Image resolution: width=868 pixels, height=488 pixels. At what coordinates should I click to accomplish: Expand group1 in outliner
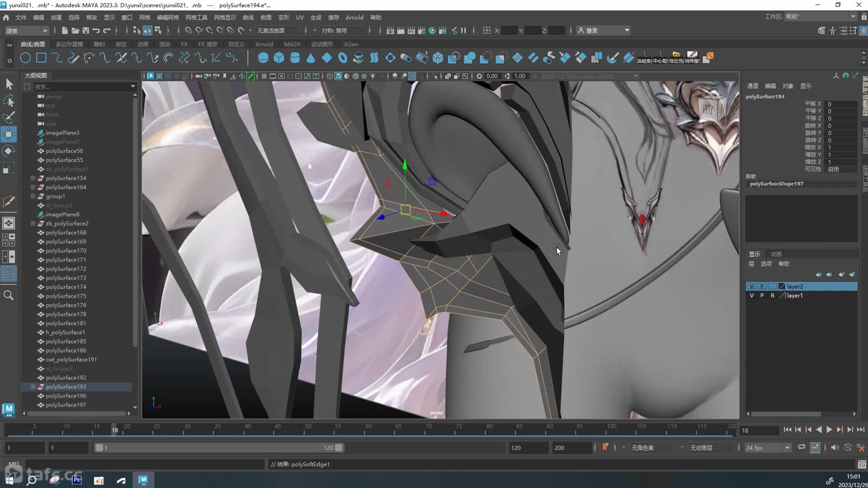[33, 196]
